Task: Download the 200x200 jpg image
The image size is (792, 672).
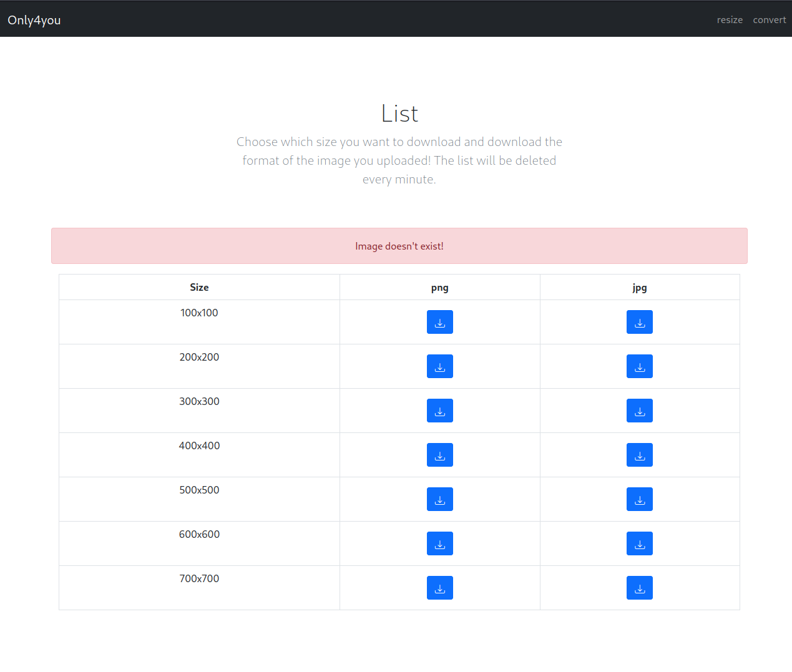Action: 640,366
